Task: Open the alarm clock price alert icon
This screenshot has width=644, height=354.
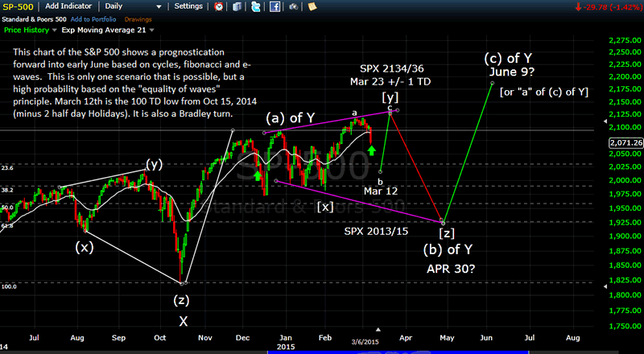Action: tap(219, 6)
